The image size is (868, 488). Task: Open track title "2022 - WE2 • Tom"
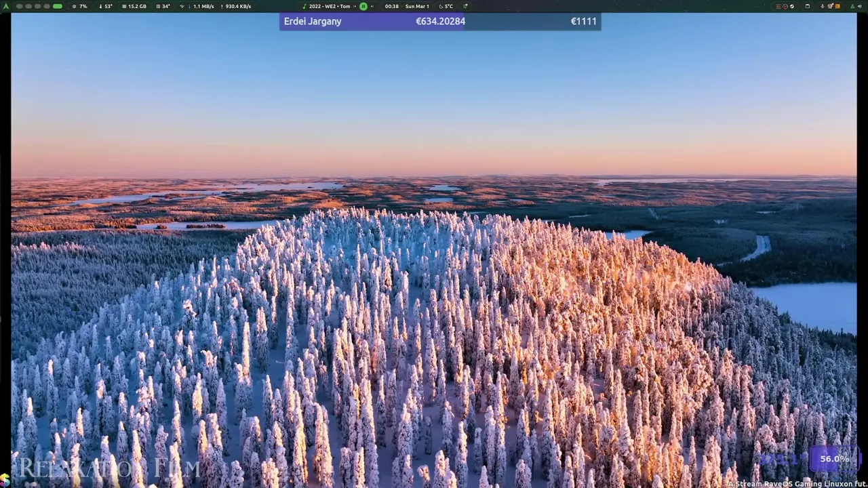(x=330, y=6)
